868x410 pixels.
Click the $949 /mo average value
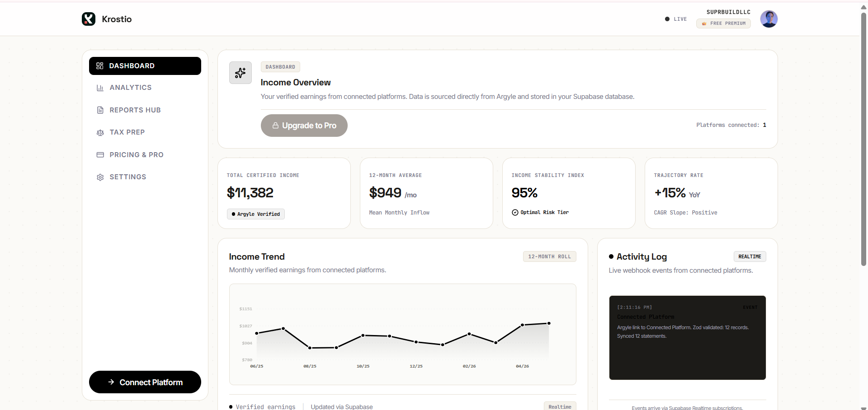pyautogui.click(x=393, y=193)
